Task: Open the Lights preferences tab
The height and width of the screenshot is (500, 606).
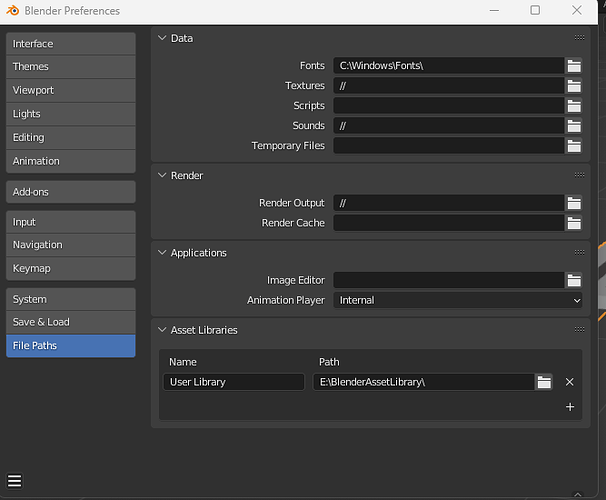Action: pyautogui.click(x=71, y=114)
